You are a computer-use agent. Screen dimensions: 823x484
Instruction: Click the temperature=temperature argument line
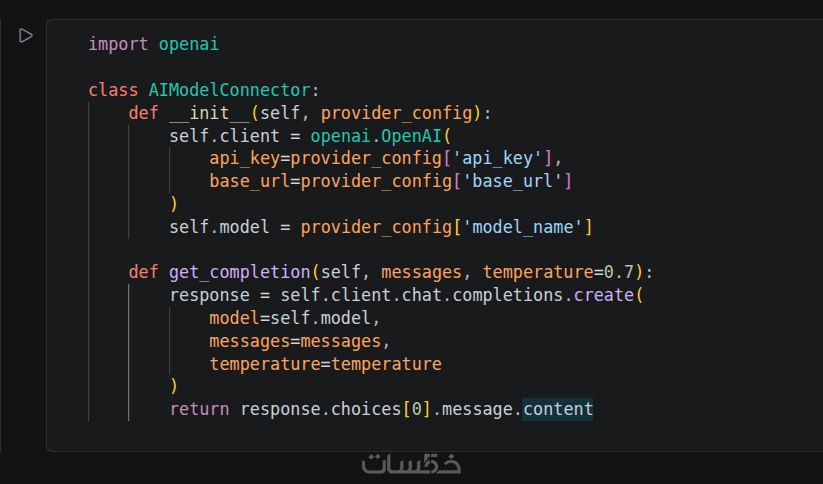[325, 364]
